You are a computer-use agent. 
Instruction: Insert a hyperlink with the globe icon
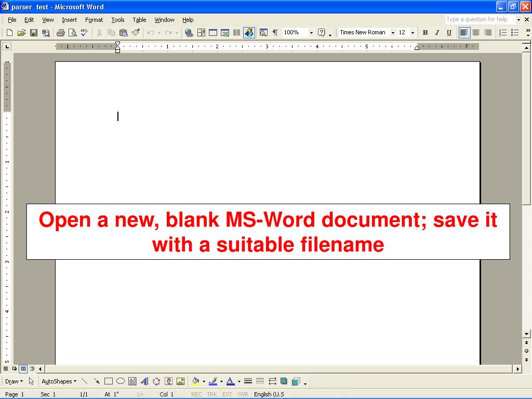pyautogui.click(x=189, y=33)
